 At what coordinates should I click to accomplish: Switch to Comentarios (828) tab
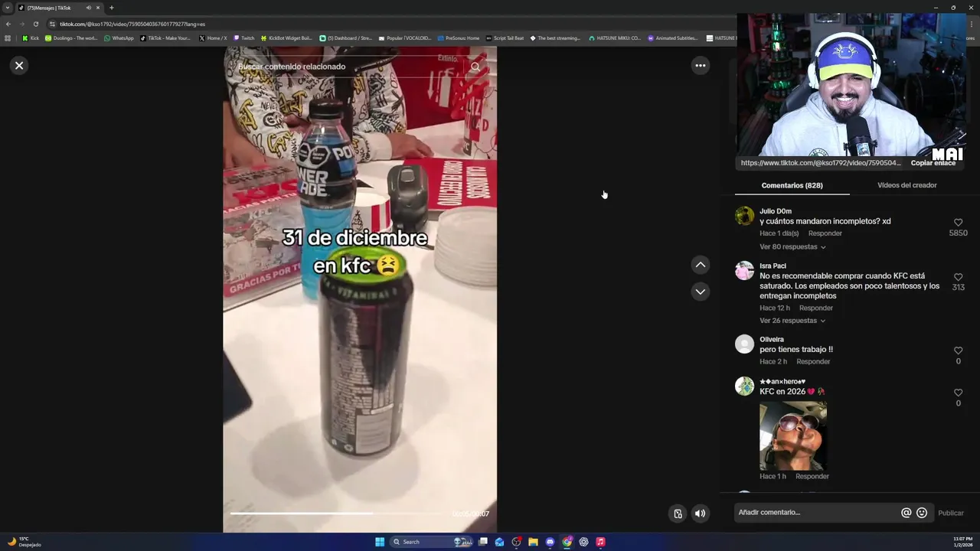[792, 185]
